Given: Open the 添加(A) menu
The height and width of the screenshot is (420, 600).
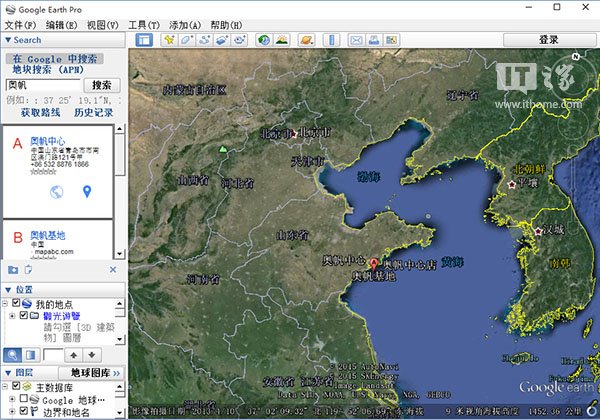Looking at the screenshot, I should 185,25.
